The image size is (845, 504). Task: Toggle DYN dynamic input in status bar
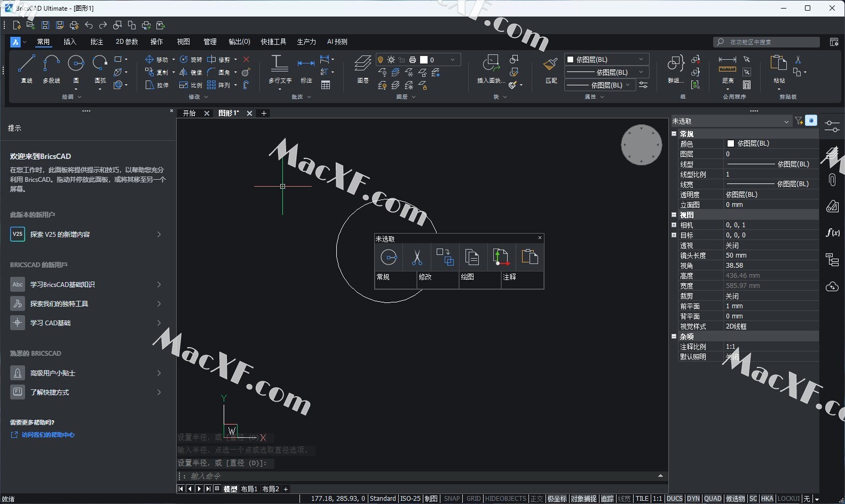click(693, 499)
